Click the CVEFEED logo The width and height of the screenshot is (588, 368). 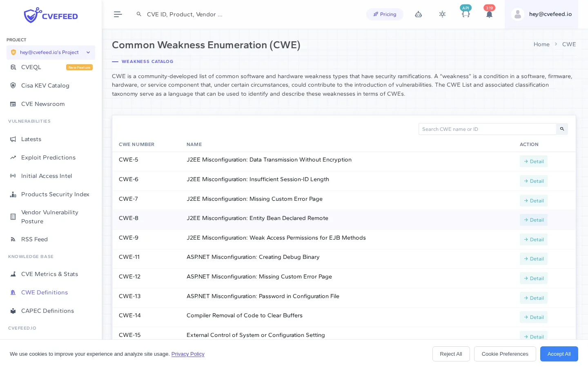(51, 15)
